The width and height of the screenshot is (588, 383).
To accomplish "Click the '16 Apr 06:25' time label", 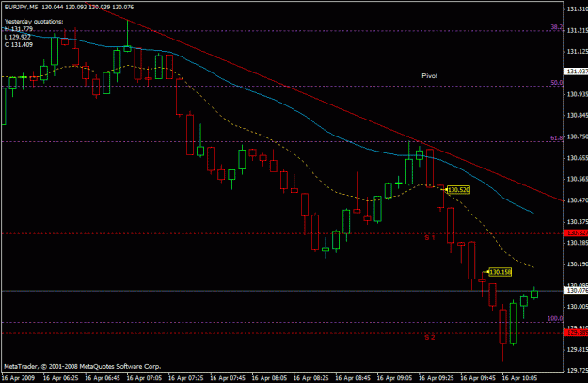I will click(61, 378).
